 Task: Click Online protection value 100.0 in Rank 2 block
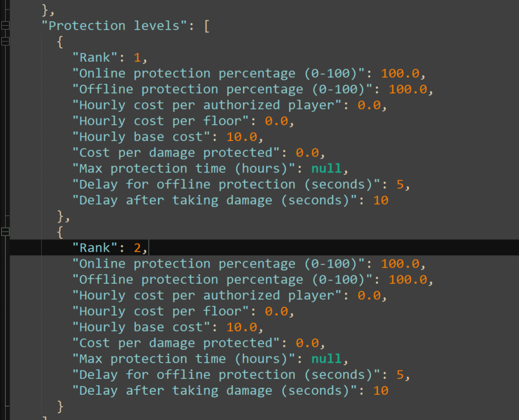point(400,264)
